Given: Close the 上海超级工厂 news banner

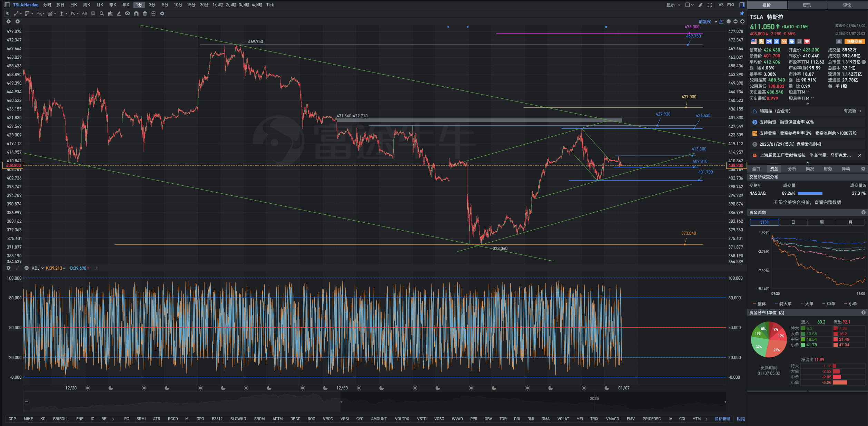Looking at the screenshot, I should pos(860,155).
